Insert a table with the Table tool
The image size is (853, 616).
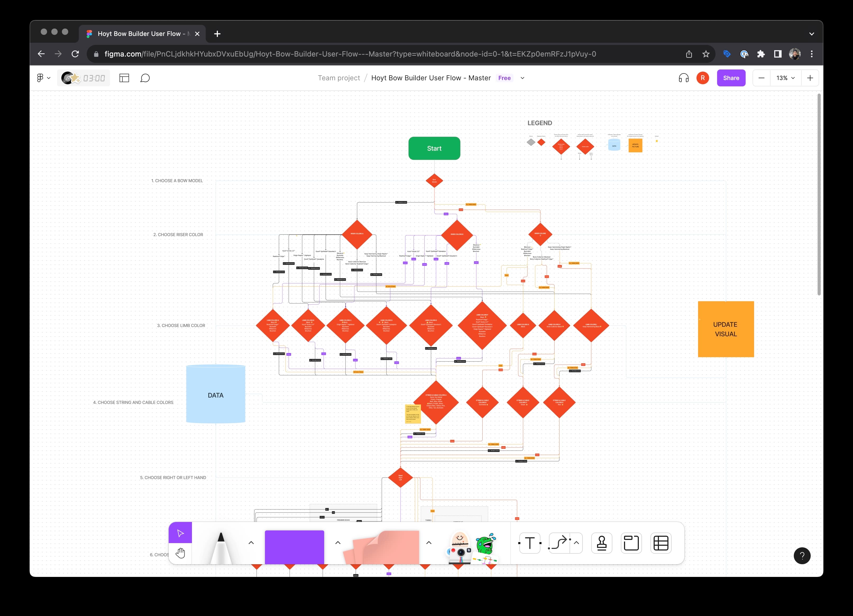coord(661,543)
